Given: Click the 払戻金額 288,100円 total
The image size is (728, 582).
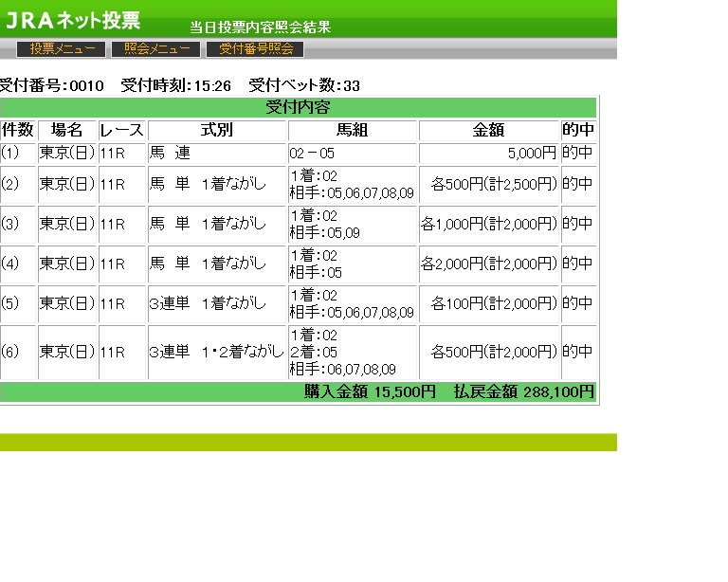Looking at the screenshot, I should tap(524, 391).
